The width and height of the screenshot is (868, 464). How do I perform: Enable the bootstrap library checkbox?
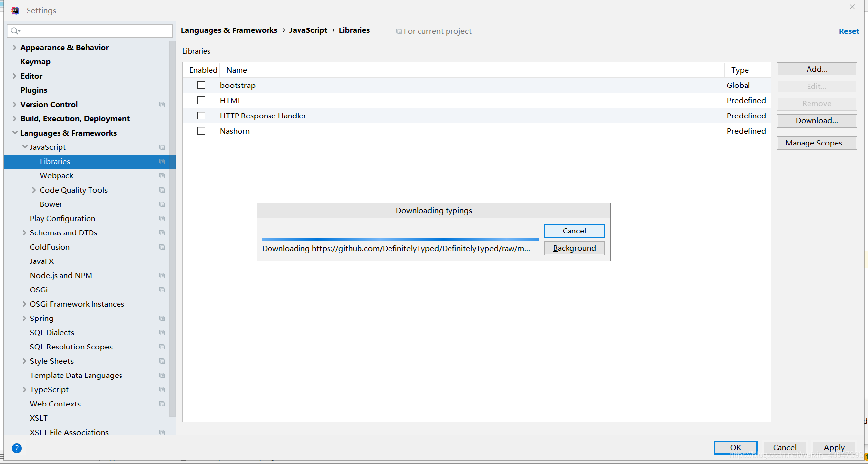[201, 85]
